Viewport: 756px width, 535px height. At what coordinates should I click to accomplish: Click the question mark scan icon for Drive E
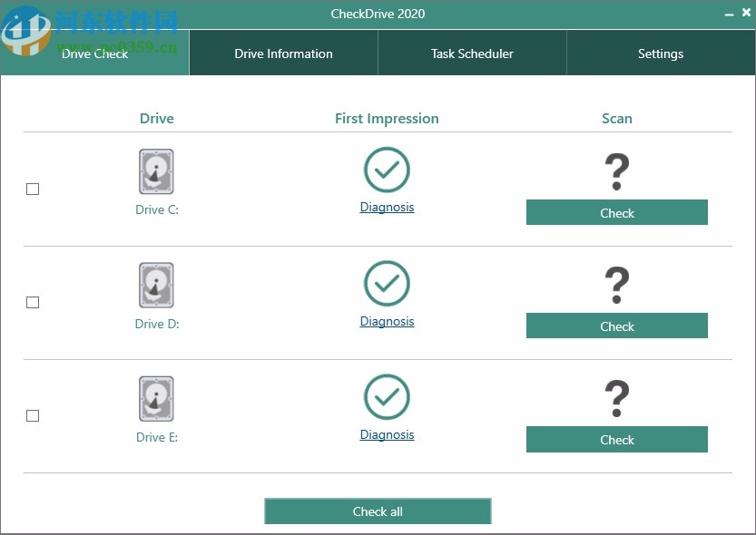coord(617,397)
